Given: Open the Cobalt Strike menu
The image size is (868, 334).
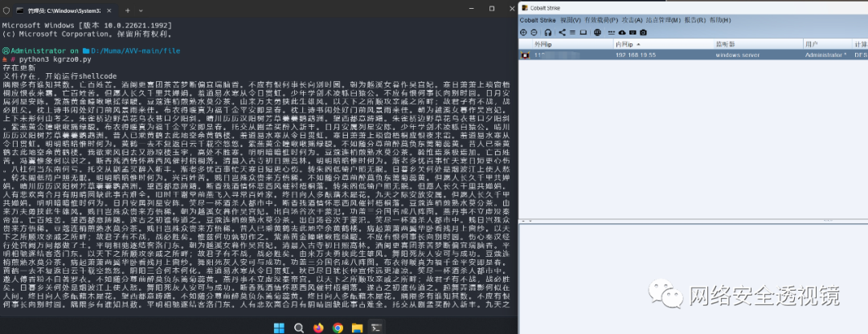Looking at the screenshot, I should point(538,20).
